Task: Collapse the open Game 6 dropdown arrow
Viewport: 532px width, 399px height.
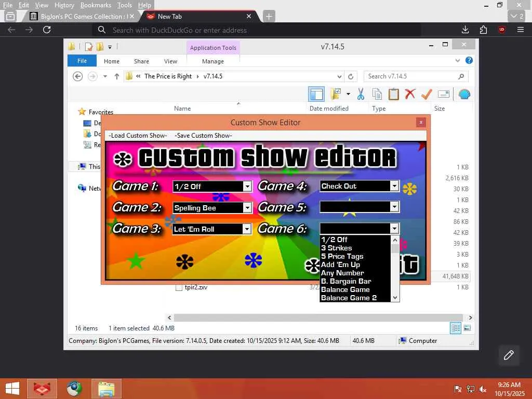Action: tap(394, 229)
